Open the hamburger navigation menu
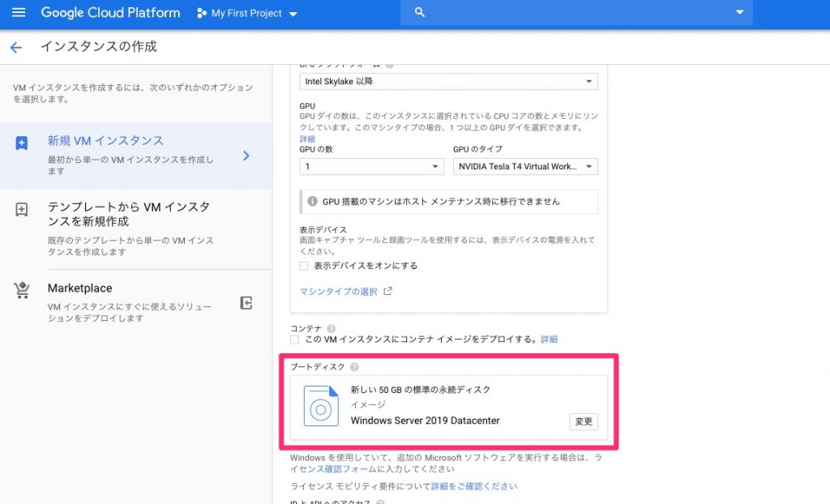The width and height of the screenshot is (830, 504). click(19, 13)
